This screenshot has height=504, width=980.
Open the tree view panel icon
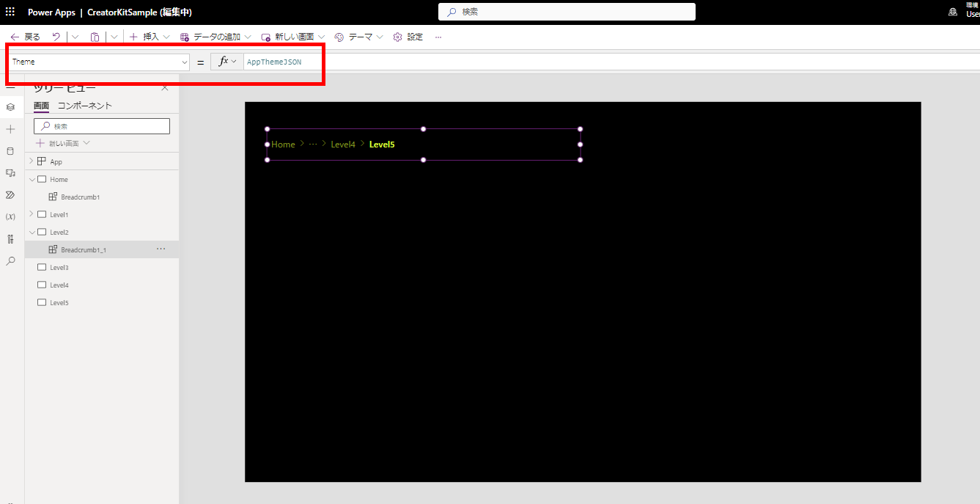coord(10,107)
